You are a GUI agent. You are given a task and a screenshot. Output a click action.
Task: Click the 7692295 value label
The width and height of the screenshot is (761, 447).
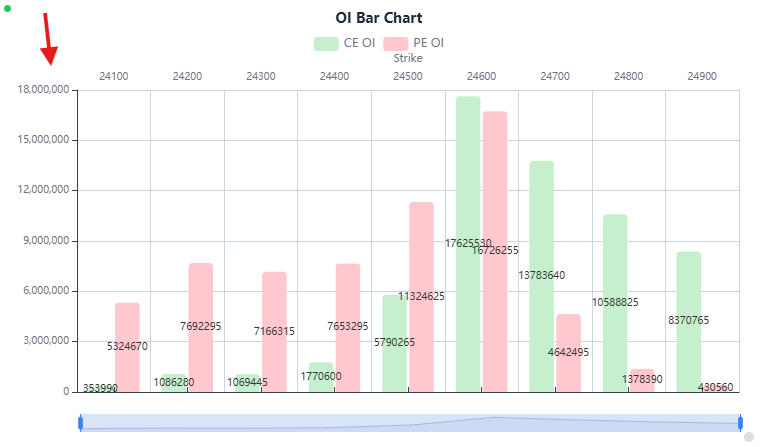pyautogui.click(x=200, y=326)
